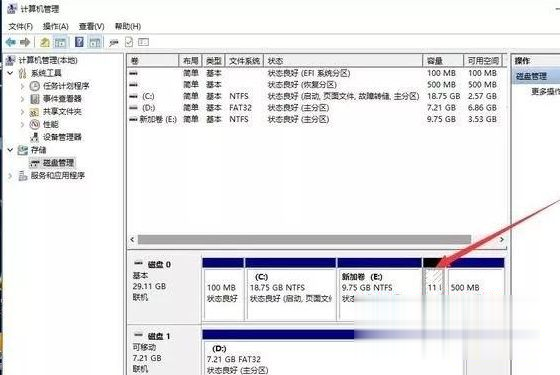Click the 性能 gauge icon

pos(35,124)
